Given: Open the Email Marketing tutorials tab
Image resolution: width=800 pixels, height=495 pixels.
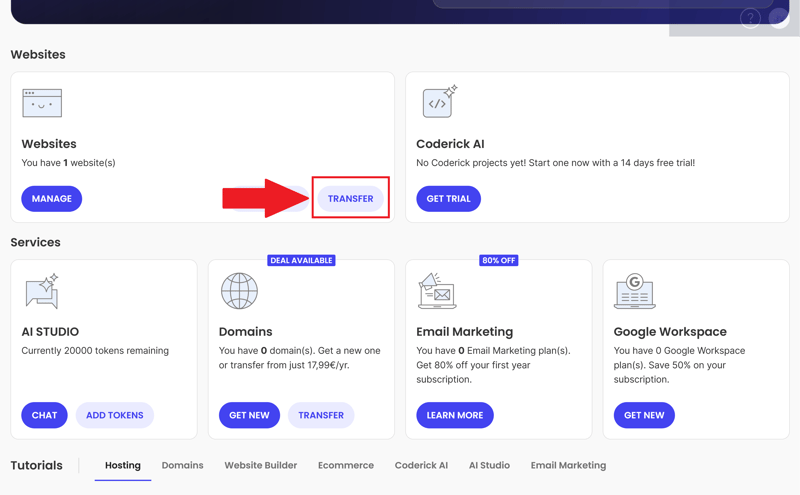Looking at the screenshot, I should [x=568, y=465].
